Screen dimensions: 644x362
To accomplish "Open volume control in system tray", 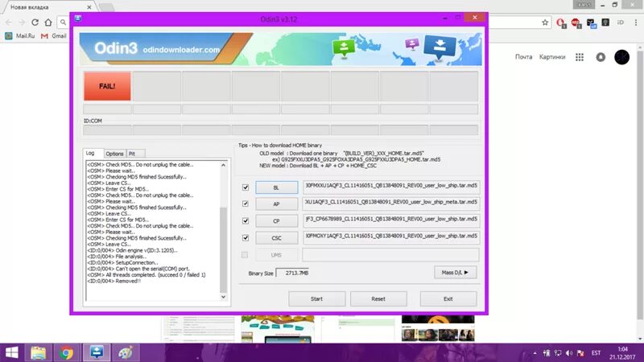I will (x=569, y=353).
